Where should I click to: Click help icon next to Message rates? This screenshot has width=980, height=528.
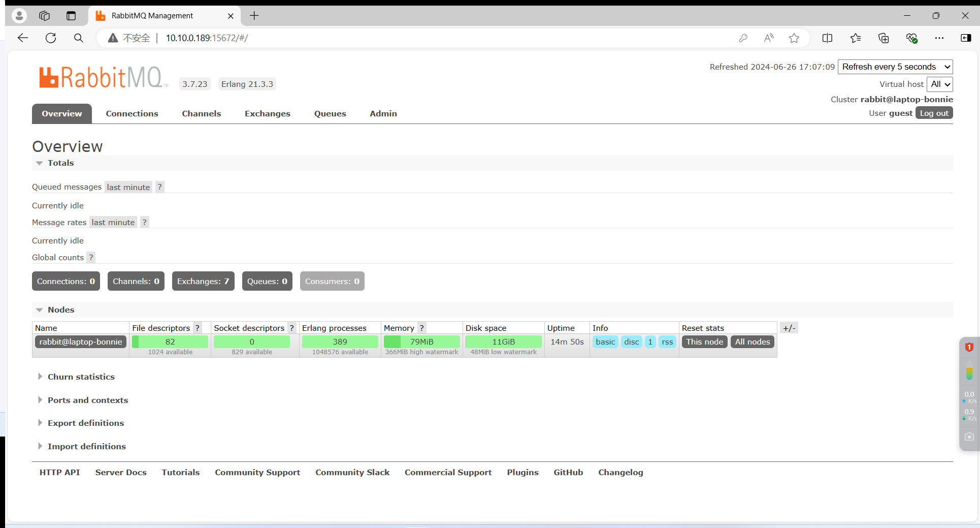click(x=144, y=222)
